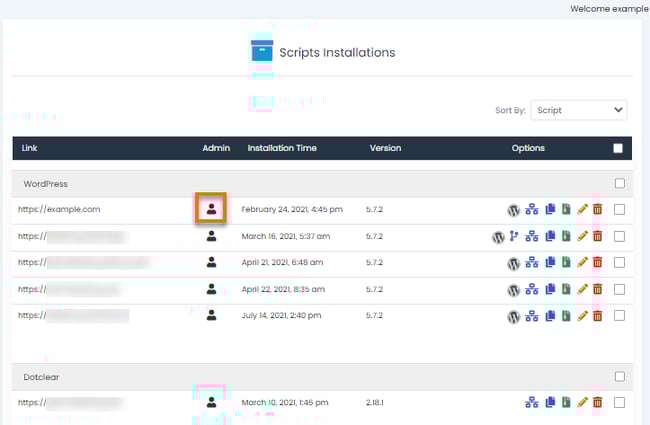Click trash icon for July 14 installation
This screenshot has height=425, width=650.
[598, 315]
